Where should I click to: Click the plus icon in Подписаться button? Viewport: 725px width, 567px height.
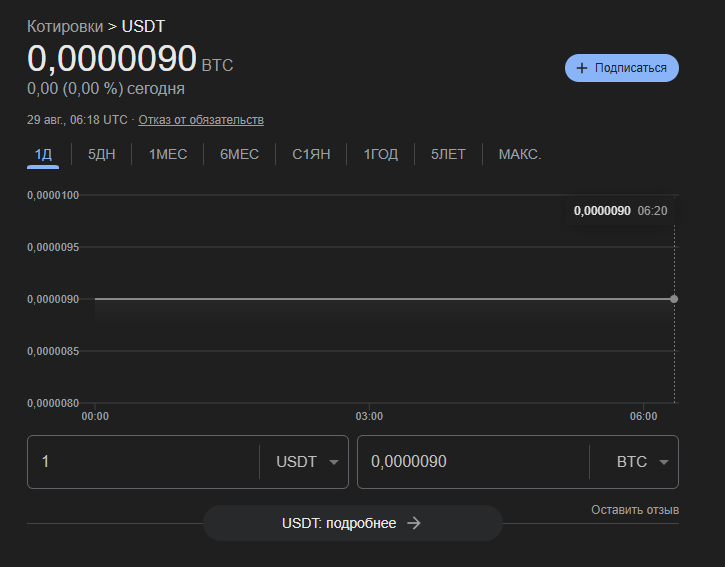[582, 68]
